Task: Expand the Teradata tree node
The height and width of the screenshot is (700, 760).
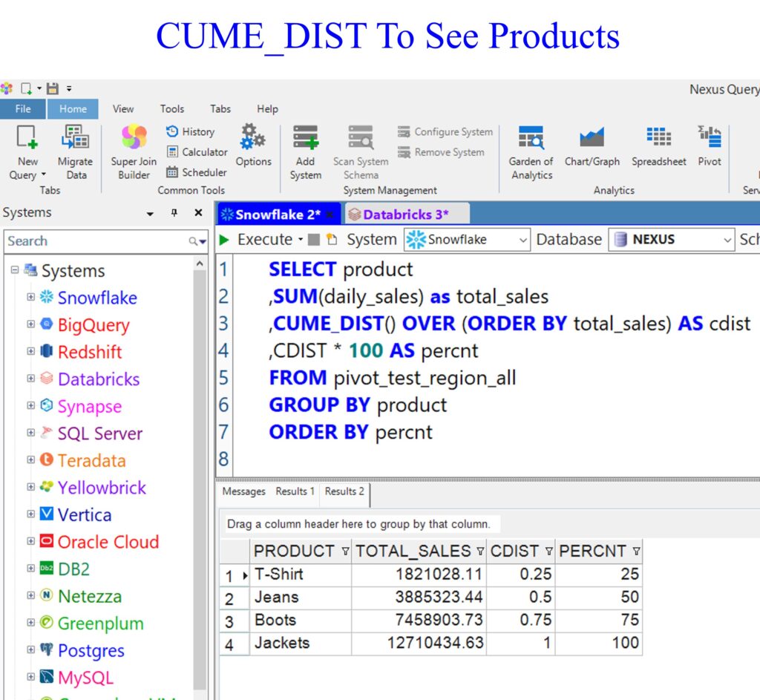Action: [30, 460]
